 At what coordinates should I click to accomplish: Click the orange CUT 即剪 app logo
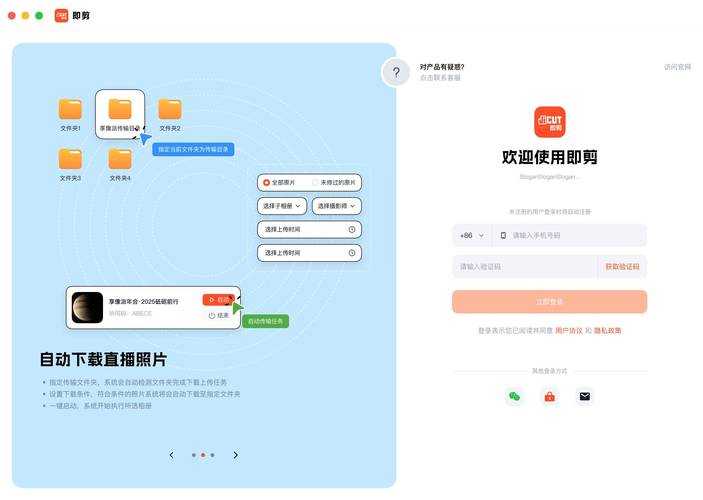pyautogui.click(x=550, y=122)
